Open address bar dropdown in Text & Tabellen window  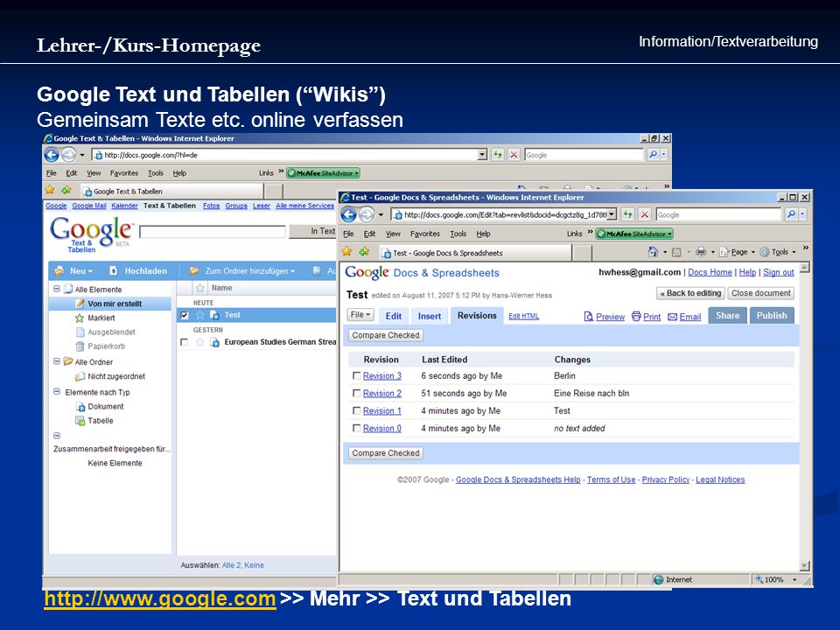[x=482, y=155]
